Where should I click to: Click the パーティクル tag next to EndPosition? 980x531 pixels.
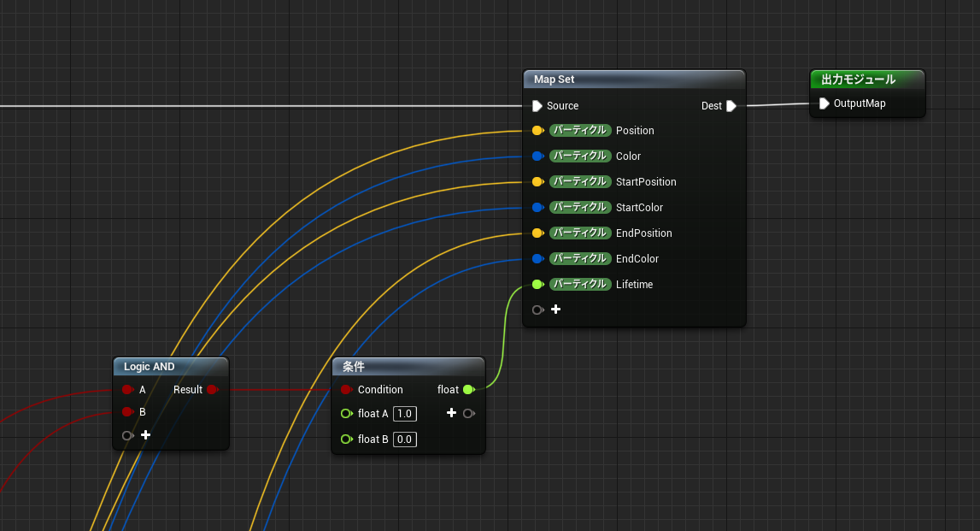(x=580, y=233)
